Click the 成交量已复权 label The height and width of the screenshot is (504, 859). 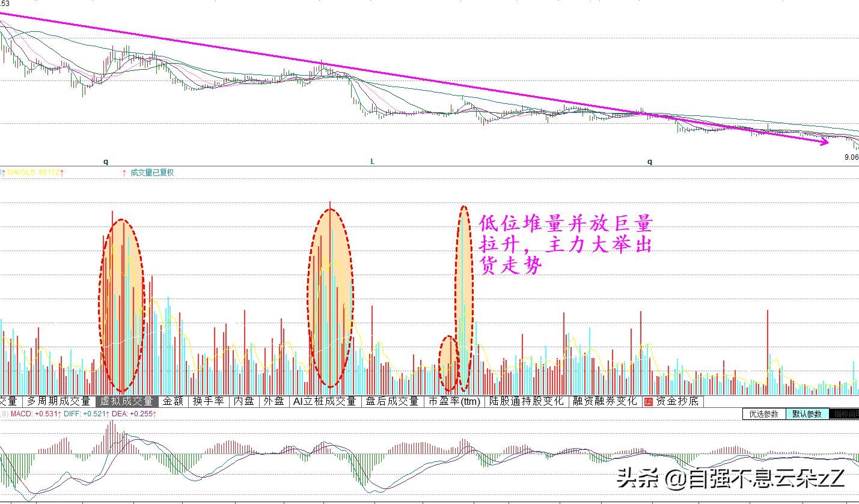[152, 173]
